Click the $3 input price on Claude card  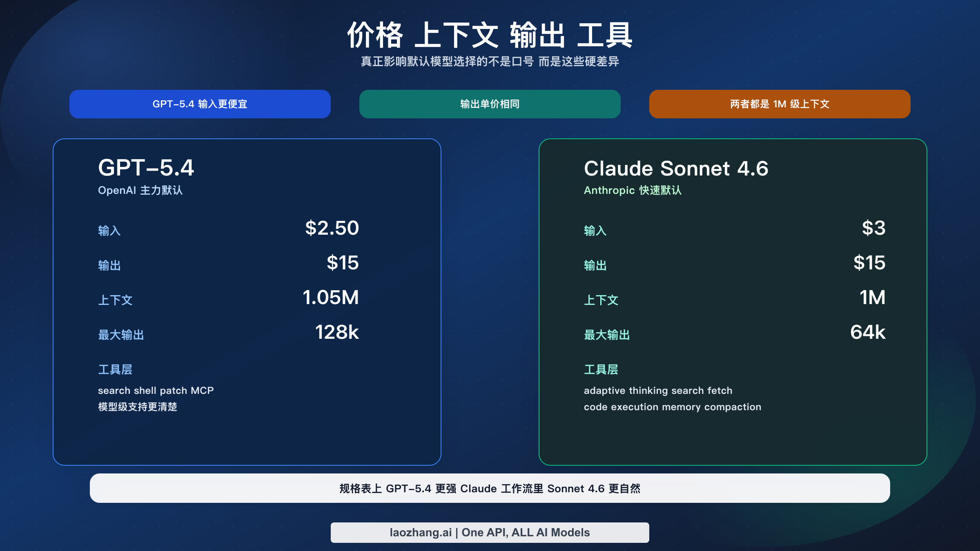point(873,229)
